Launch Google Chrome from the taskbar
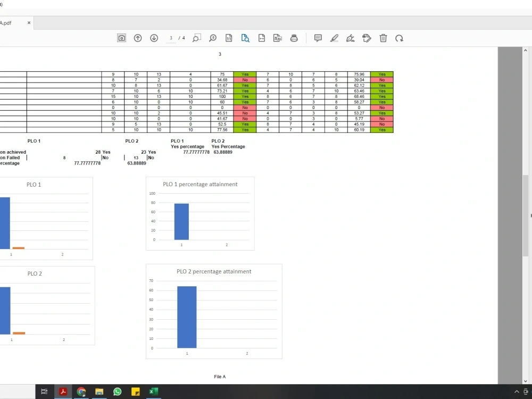 coord(81,392)
